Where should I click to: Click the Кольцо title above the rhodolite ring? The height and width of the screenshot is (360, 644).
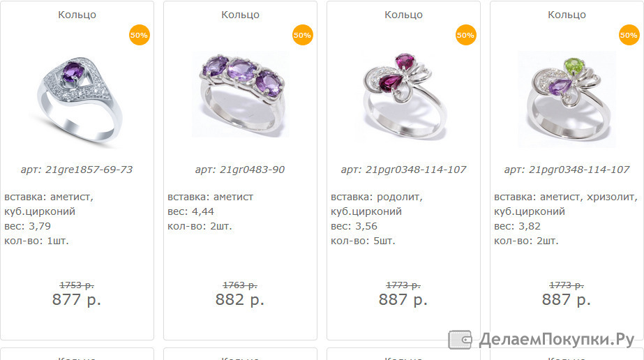pyautogui.click(x=403, y=15)
